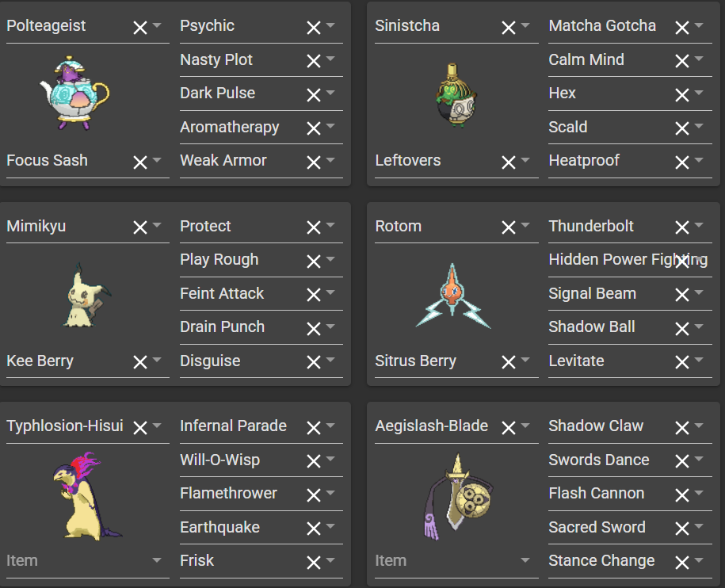Edit the Hidden Power Fighting move field
The image size is (725, 588).
pyautogui.click(x=630, y=260)
